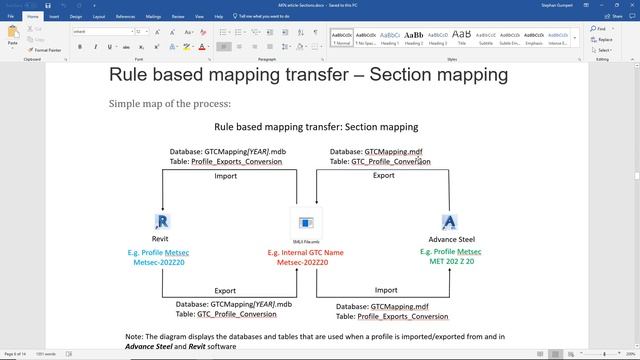Save the document with the title bar Save icon
The width and height of the screenshot is (640, 360).
click(48, 5)
